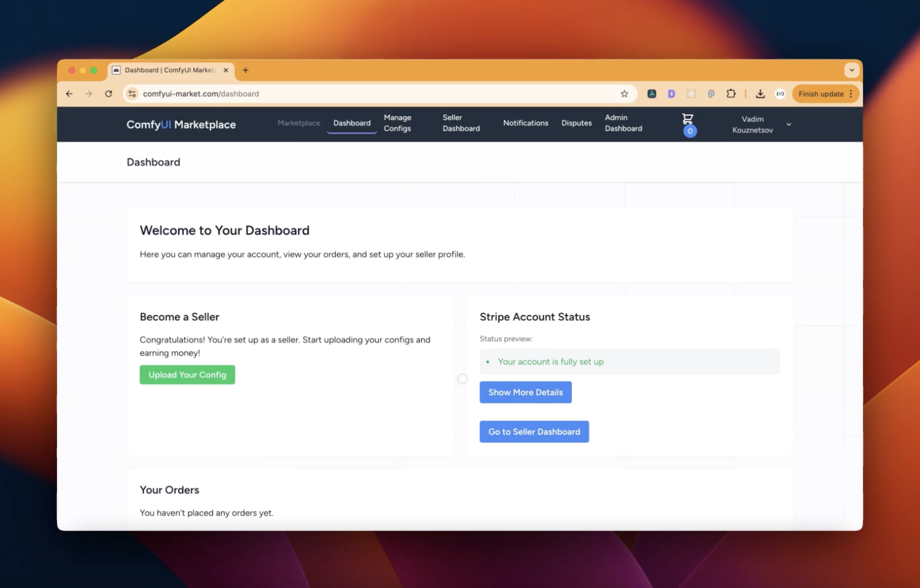Click the browser back arrow
This screenshot has height=588, width=920.
tap(69, 94)
